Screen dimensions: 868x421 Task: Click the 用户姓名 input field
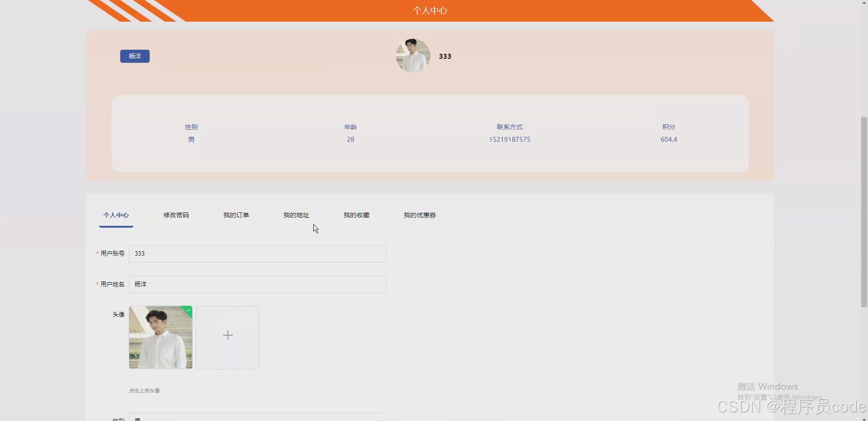tap(258, 285)
